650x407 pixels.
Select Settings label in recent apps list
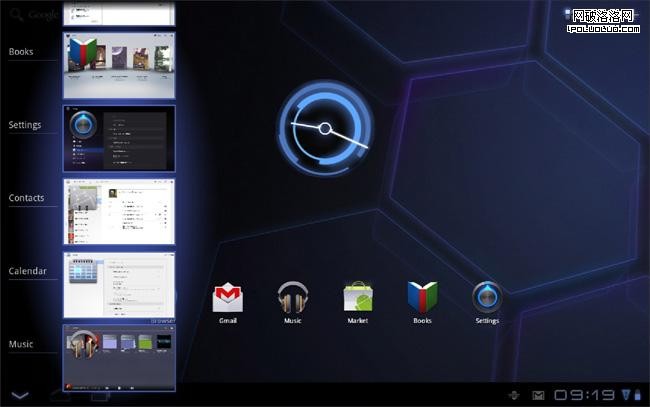[25, 125]
